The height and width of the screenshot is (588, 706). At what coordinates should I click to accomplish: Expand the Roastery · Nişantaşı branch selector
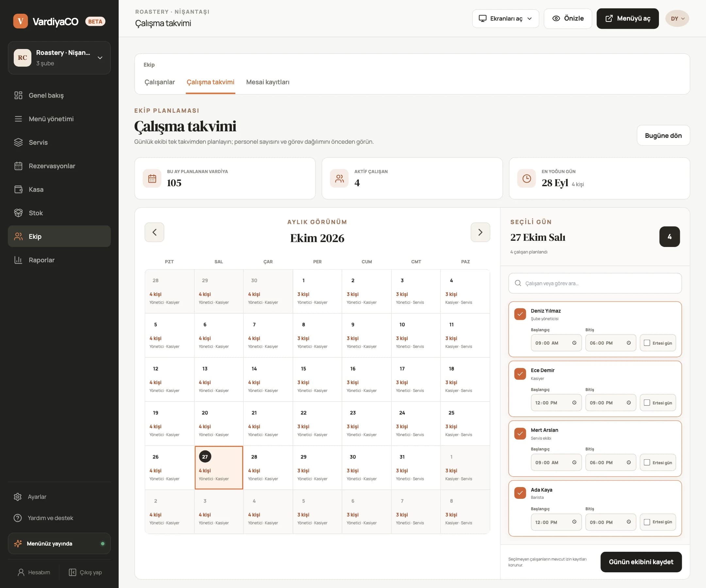click(59, 58)
